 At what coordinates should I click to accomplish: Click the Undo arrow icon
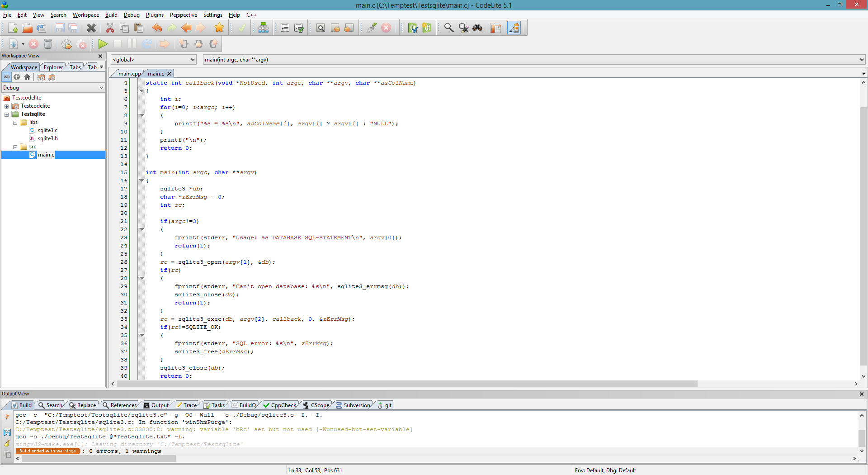tap(157, 28)
